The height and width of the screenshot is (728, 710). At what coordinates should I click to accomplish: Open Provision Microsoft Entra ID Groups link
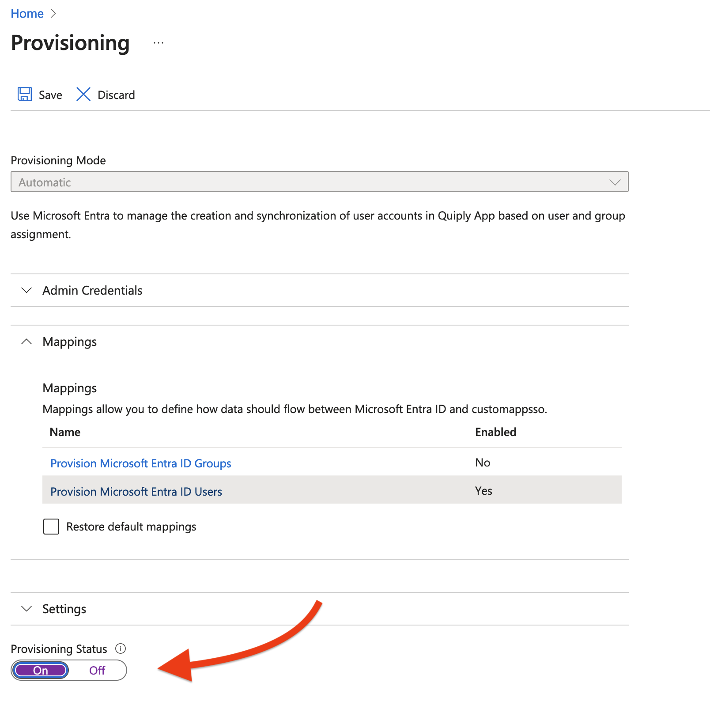pyautogui.click(x=140, y=463)
